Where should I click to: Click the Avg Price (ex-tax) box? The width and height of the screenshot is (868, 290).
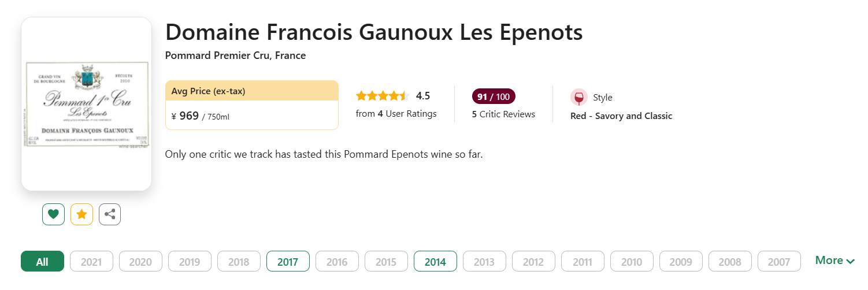point(251,105)
